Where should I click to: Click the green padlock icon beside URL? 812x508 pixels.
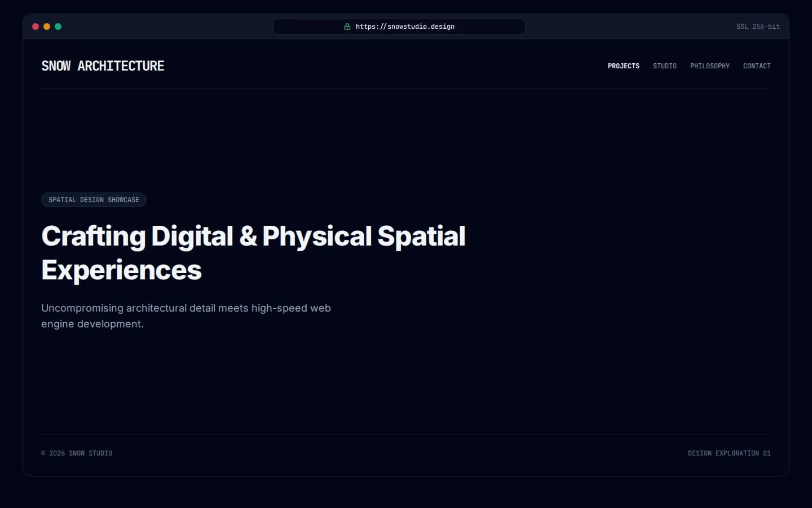347,27
